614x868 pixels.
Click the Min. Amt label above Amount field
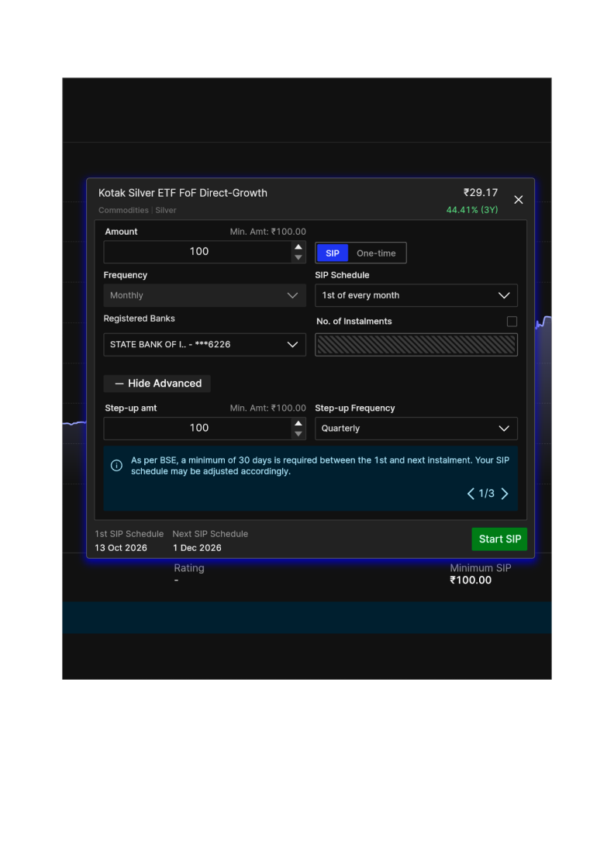point(268,232)
